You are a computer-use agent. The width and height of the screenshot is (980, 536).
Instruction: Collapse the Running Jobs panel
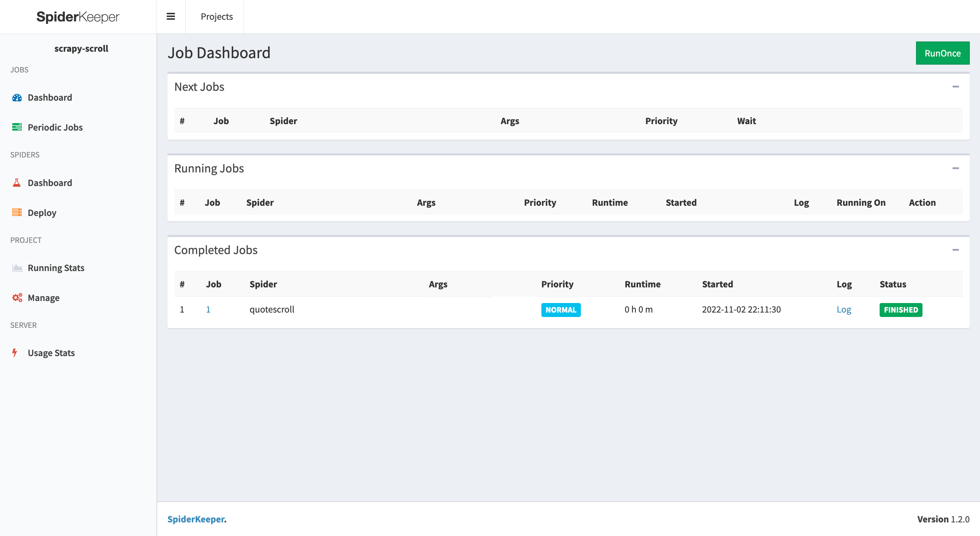[x=955, y=168]
